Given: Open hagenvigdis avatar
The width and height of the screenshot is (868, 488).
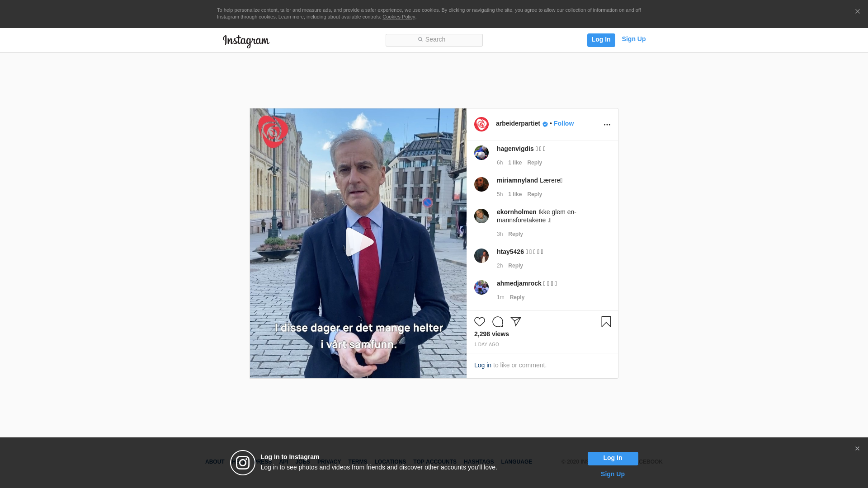Looking at the screenshot, I should click(x=481, y=153).
